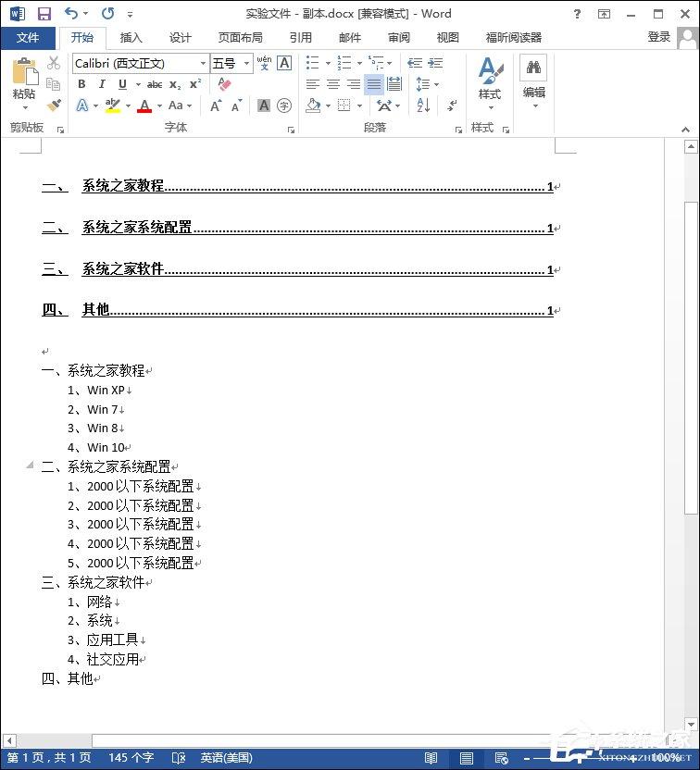Insert enclosed character with circled 字 icon
Screen dimensions: 700x770
point(284,106)
